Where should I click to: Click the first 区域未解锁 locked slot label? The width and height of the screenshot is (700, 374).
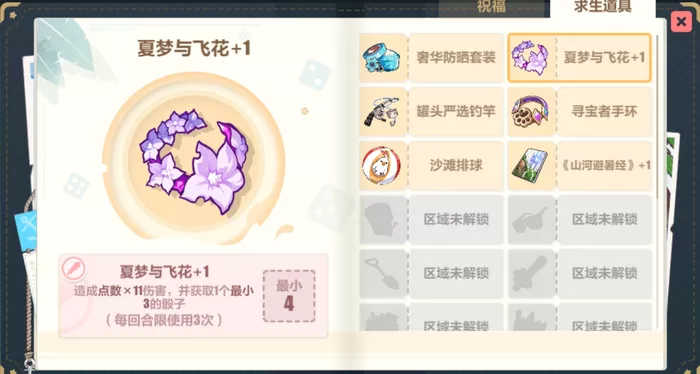[456, 220]
